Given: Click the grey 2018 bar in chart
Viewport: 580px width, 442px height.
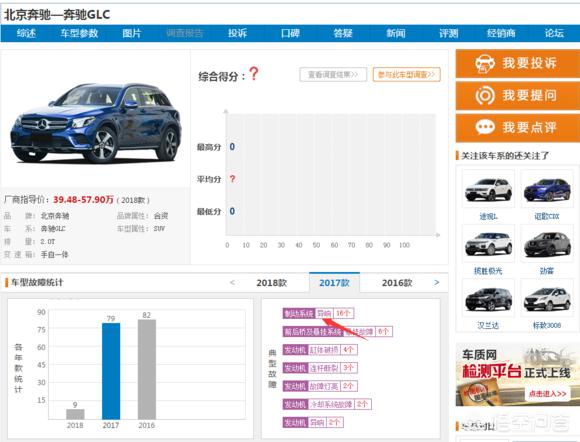Looking at the screenshot, I should tap(75, 414).
